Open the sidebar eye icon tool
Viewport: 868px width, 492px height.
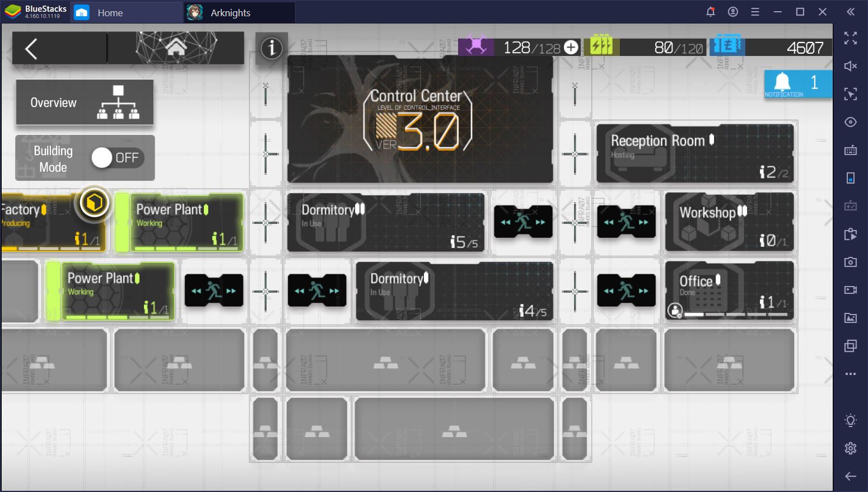point(851,122)
